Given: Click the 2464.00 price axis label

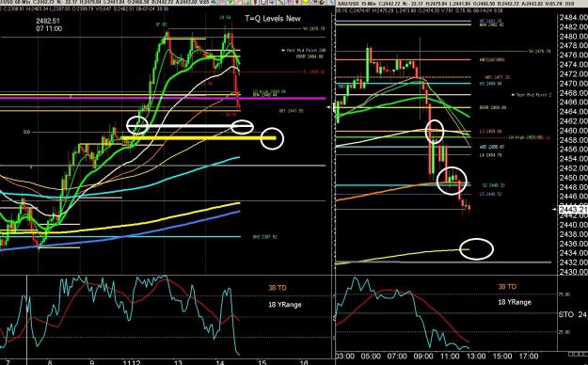Looking at the screenshot, I should (573, 111).
